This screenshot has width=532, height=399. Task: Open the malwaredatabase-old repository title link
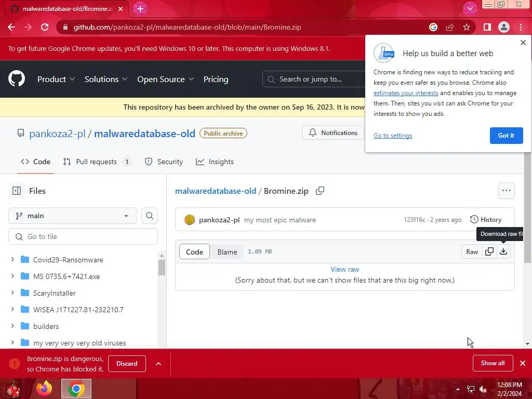[144, 134]
